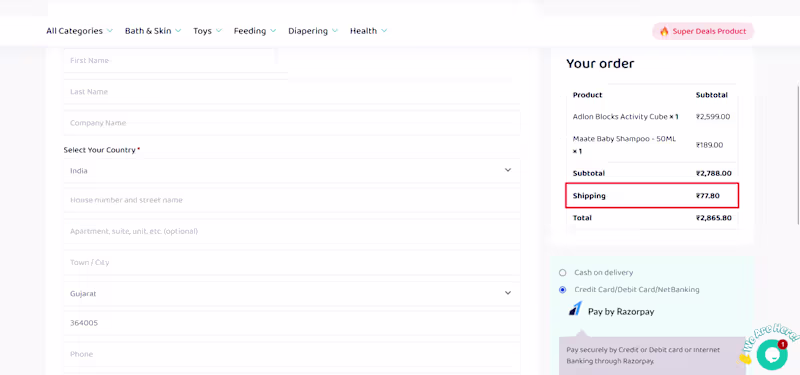
Task: Focus House number and street name field
Action: pos(292,200)
